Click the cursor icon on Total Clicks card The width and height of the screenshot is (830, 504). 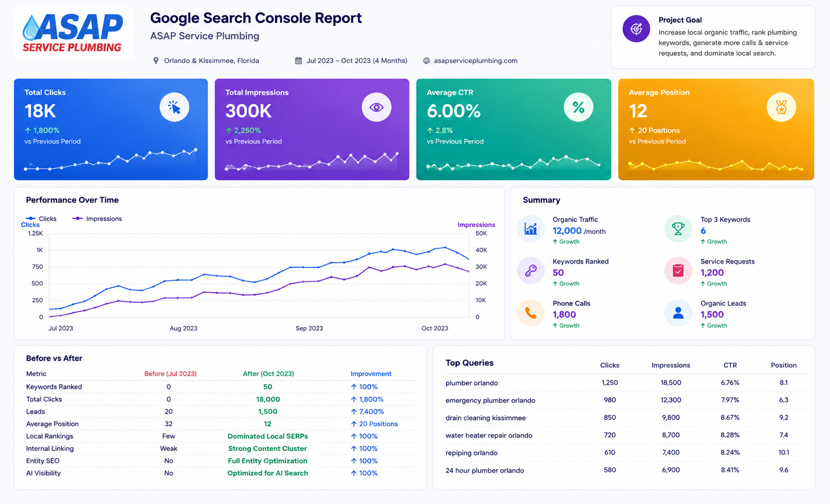pyautogui.click(x=174, y=107)
